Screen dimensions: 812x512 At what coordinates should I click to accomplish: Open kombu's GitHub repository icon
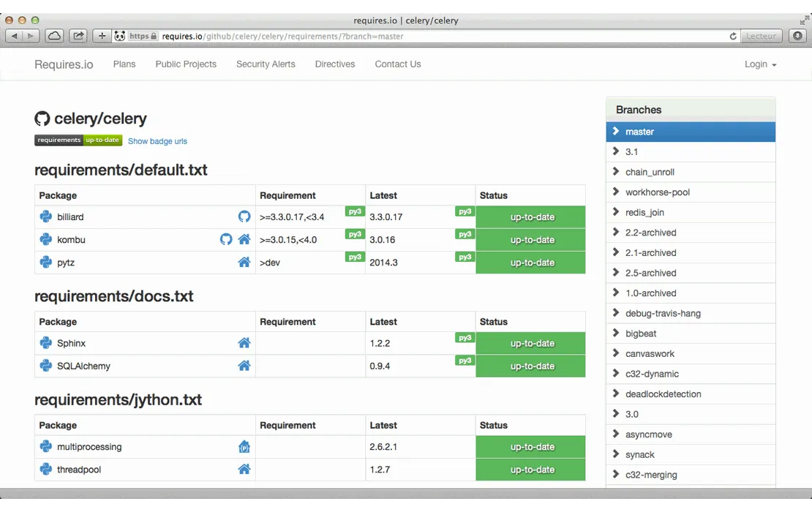[226, 239]
